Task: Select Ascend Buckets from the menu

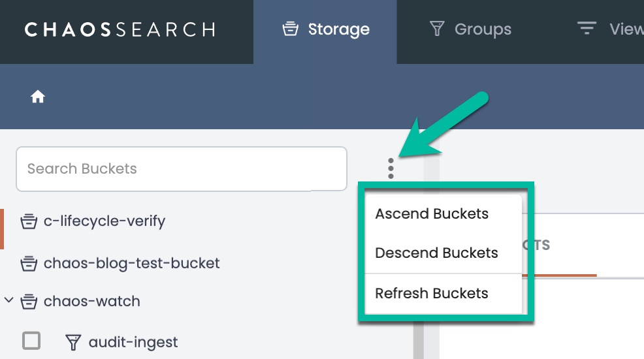Action: 432,214
